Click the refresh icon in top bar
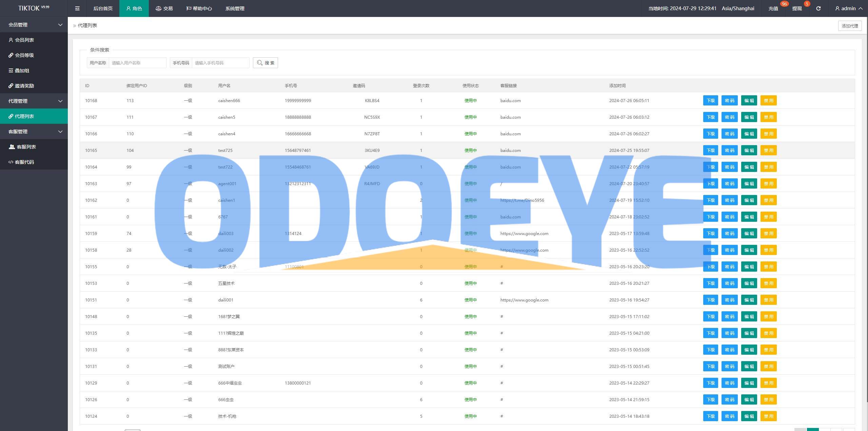 coord(818,8)
